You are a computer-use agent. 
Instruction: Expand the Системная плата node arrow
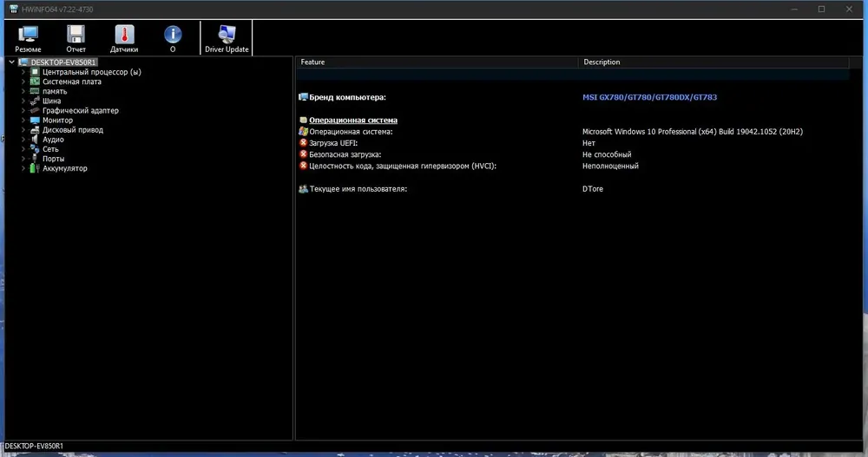[x=23, y=82]
